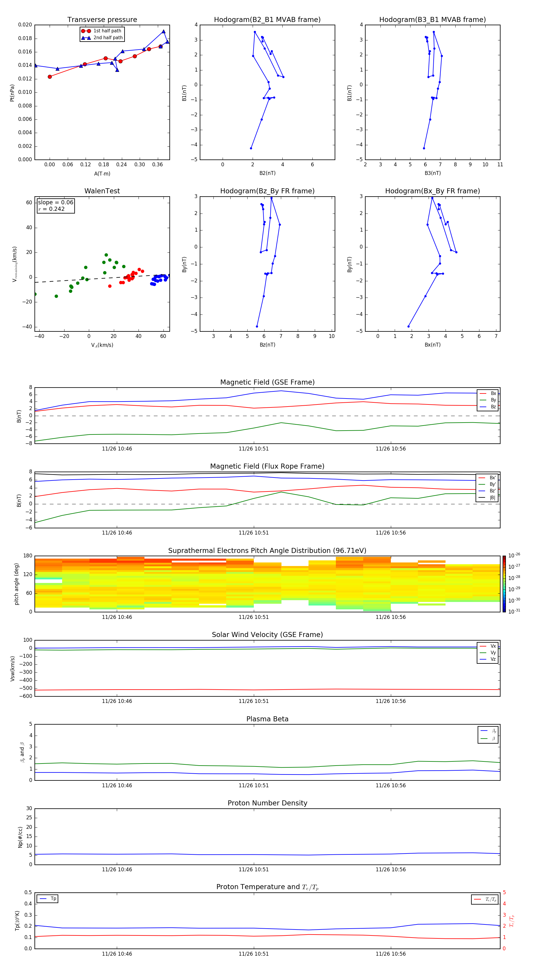Click 'Hodogram(Bx_By FR frame)' title
The height and width of the screenshot is (980, 535).
[432, 191]
